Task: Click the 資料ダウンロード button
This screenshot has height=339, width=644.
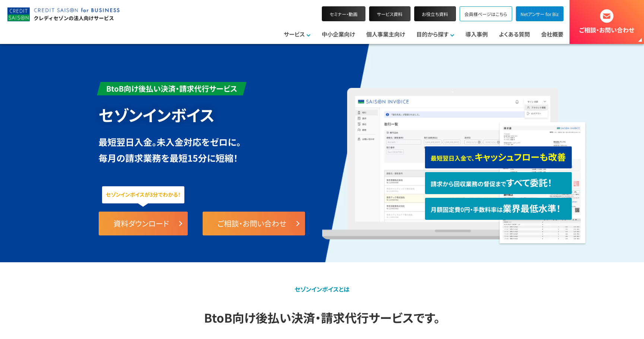Action: coord(143,224)
